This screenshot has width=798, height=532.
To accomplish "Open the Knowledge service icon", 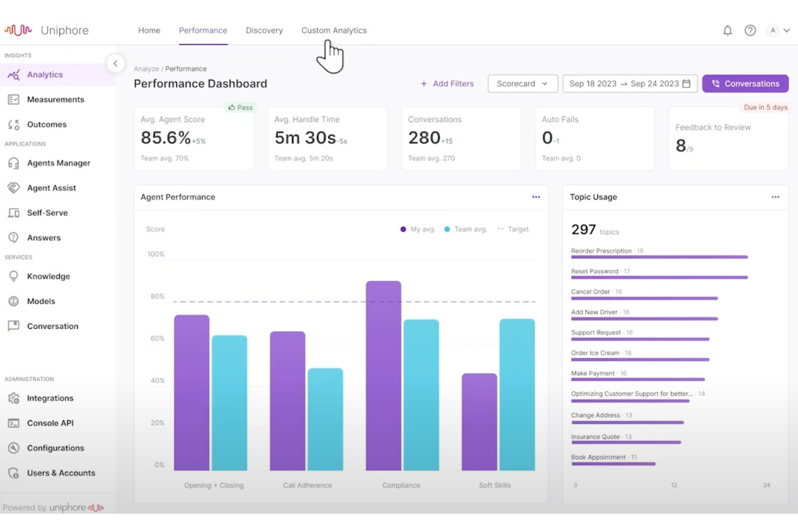I will tap(13, 276).
